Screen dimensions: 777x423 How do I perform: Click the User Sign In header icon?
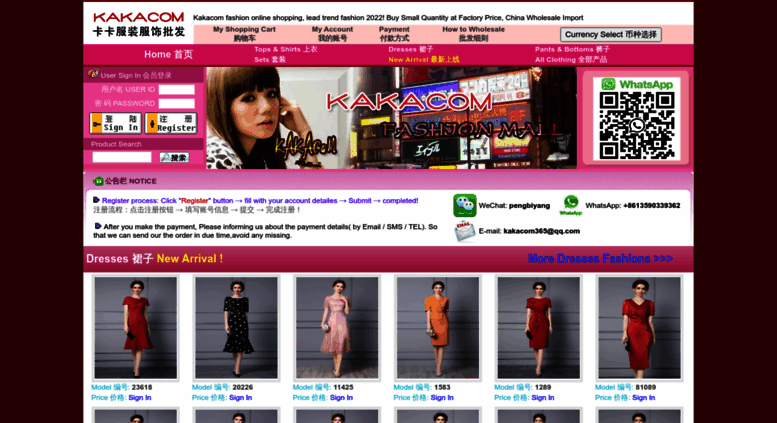(93, 74)
